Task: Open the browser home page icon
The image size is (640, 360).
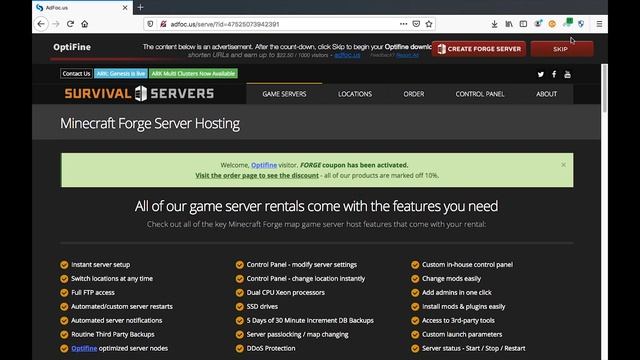Action: tap(84, 24)
